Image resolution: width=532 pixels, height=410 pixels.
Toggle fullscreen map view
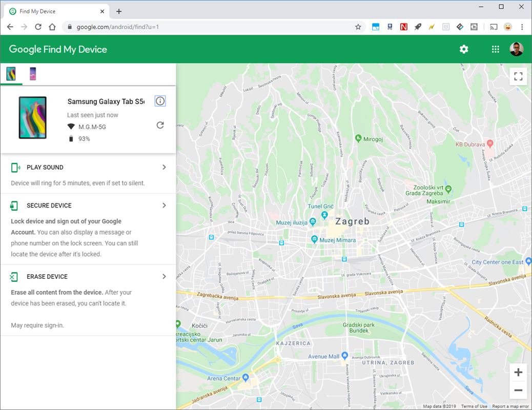coord(518,76)
